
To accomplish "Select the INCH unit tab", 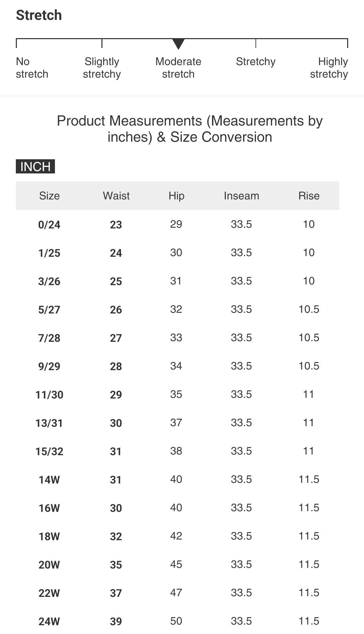I will [x=35, y=167].
